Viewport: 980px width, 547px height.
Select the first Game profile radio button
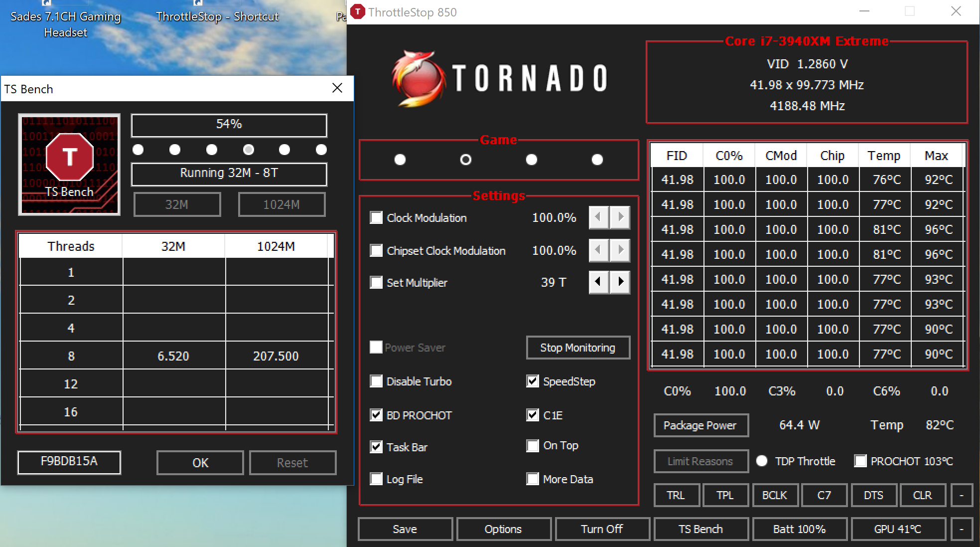point(400,160)
